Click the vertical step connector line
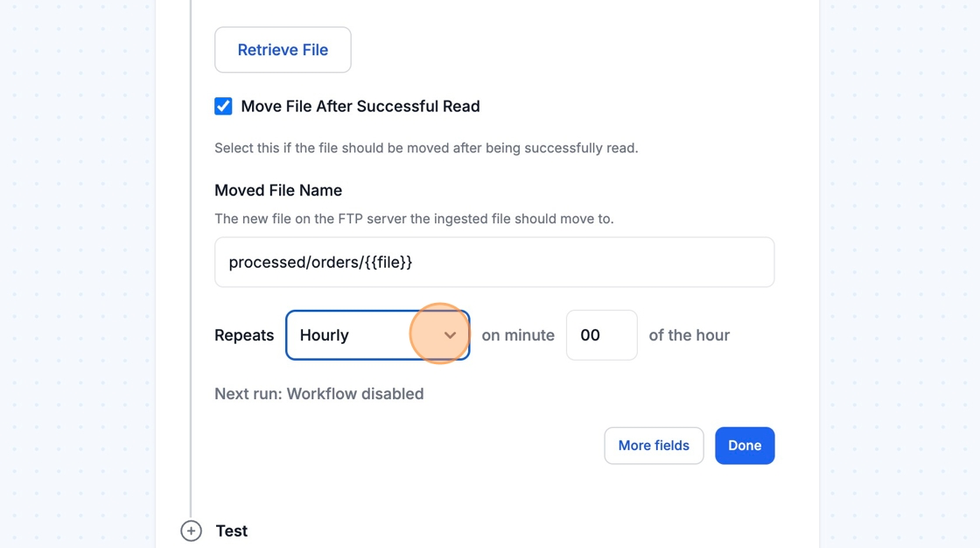The image size is (980, 548). (x=191, y=263)
